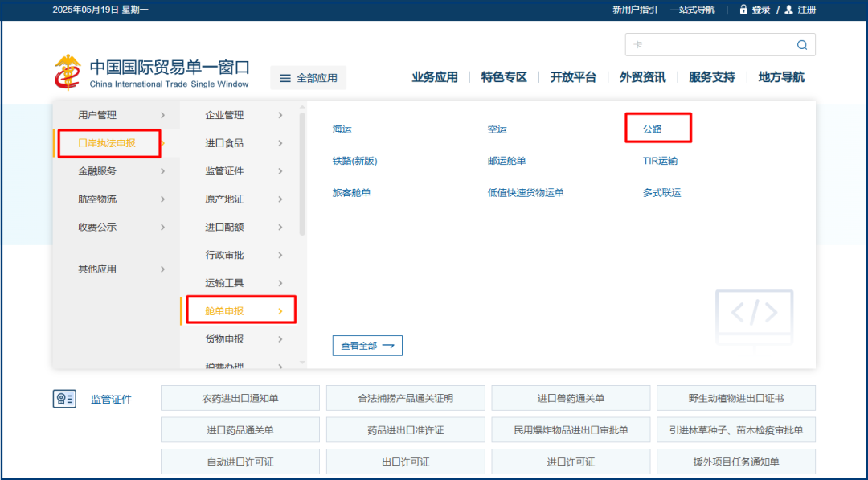Open 进口药品通关单
This screenshot has height=480, width=868.
[240, 429]
